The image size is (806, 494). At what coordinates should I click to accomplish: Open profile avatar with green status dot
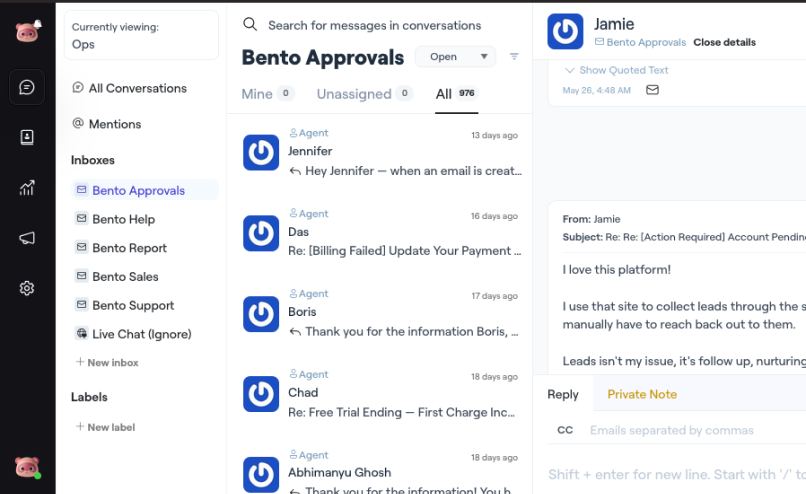tap(28, 468)
